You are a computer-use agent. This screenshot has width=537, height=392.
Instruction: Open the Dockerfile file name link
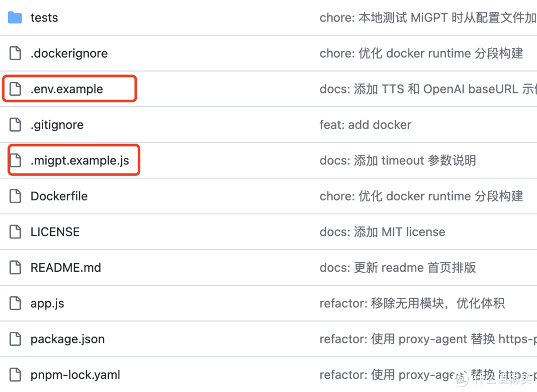(59, 196)
